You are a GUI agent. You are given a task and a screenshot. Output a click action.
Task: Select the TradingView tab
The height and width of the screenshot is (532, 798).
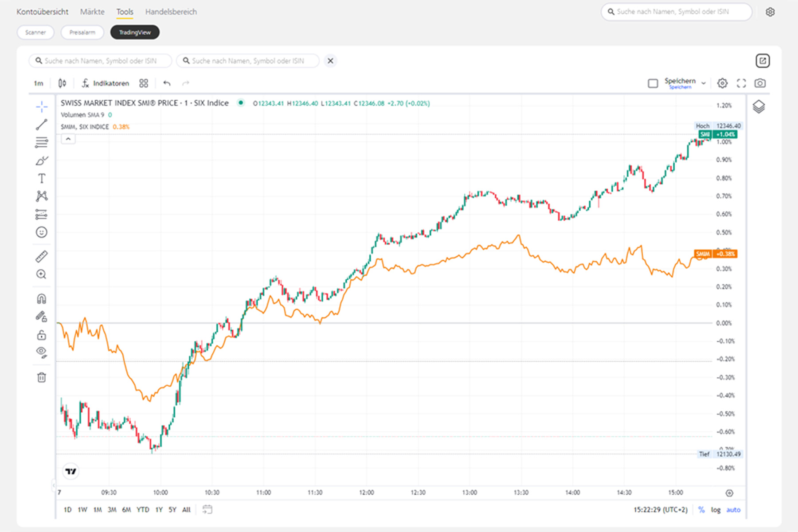click(x=135, y=32)
